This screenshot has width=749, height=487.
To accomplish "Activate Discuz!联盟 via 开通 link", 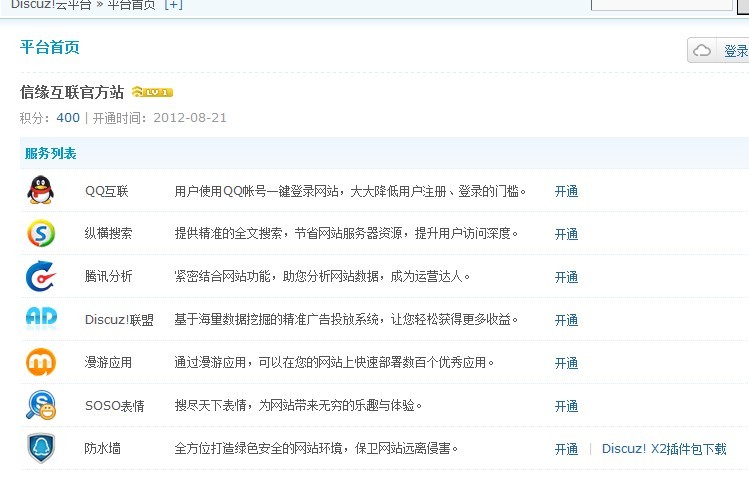I will 566,320.
